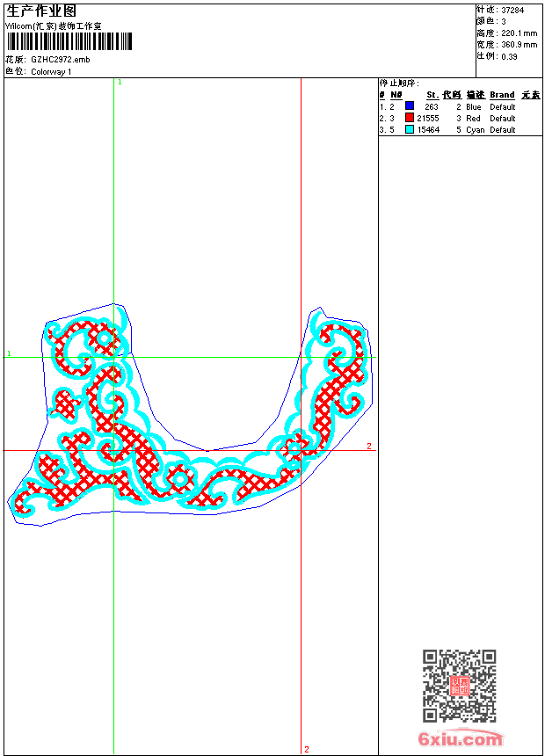Image resolution: width=545 pixels, height=756 pixels.
Task: Click the Cyan thread color swatch
Action: pos(410,128)
